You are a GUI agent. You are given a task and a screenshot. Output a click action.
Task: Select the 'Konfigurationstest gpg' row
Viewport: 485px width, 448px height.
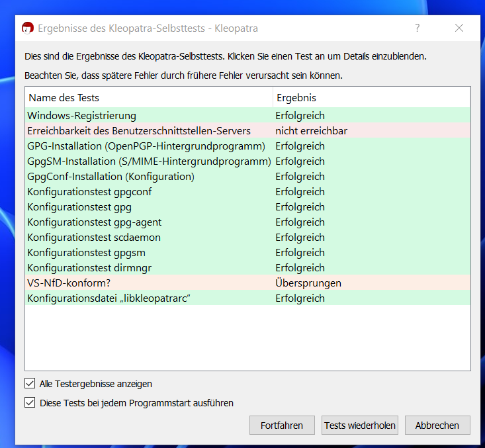pyautogui.click(x=247, y=206)
